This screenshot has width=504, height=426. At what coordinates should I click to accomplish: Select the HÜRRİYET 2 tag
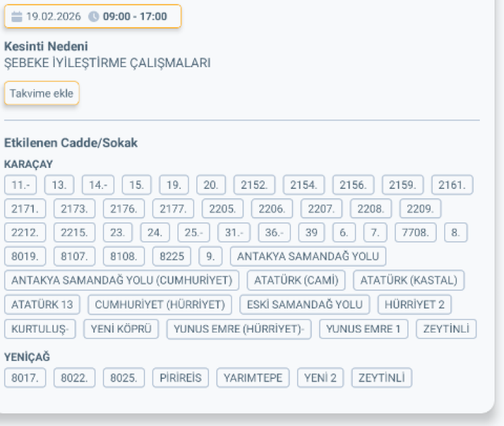click(x=415, y=304)
